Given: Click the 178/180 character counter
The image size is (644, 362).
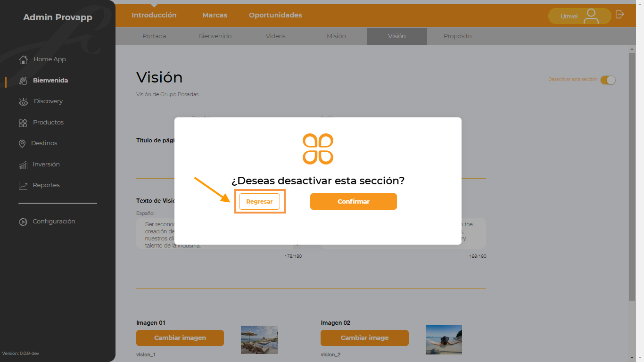Looking at the screenshot, I should click(x=293, y=256).
